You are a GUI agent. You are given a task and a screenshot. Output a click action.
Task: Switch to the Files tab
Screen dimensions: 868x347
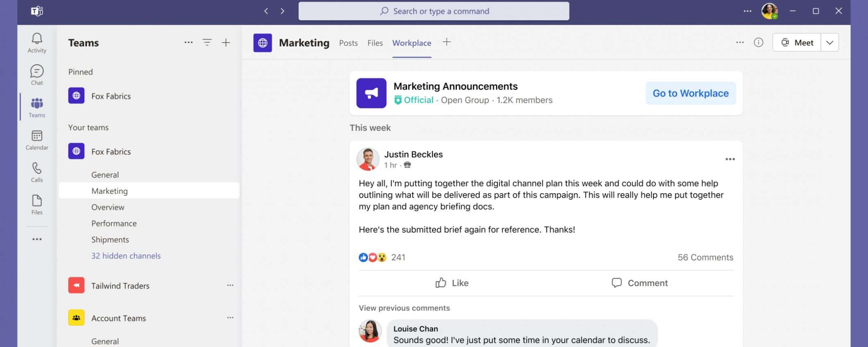(375, 43)
